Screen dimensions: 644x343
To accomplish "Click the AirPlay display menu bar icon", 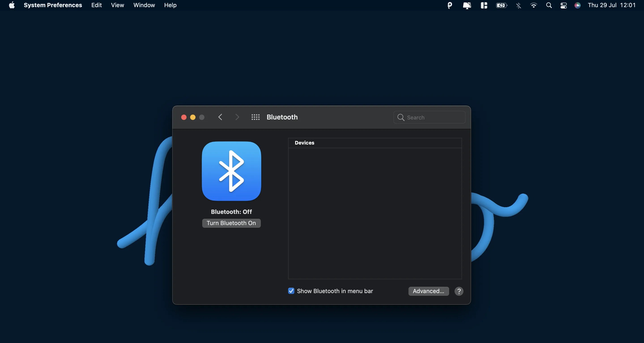I will [467, 5].
